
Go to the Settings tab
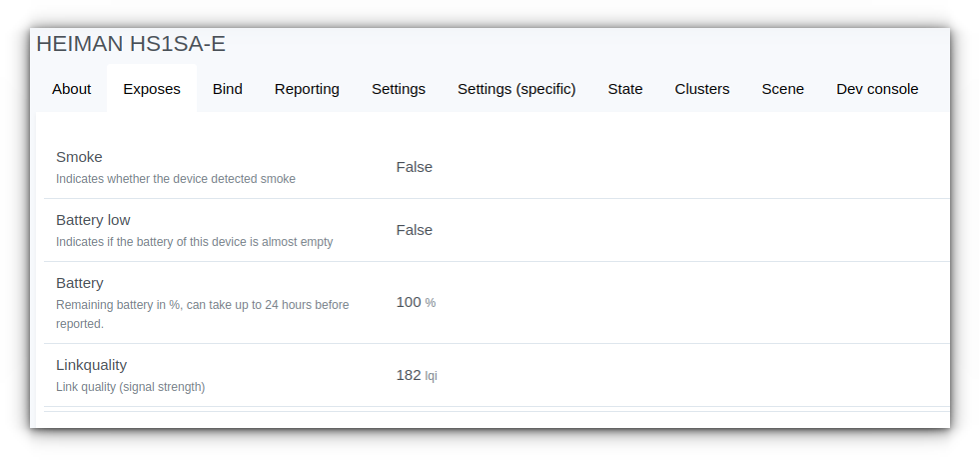coord(399,89)
